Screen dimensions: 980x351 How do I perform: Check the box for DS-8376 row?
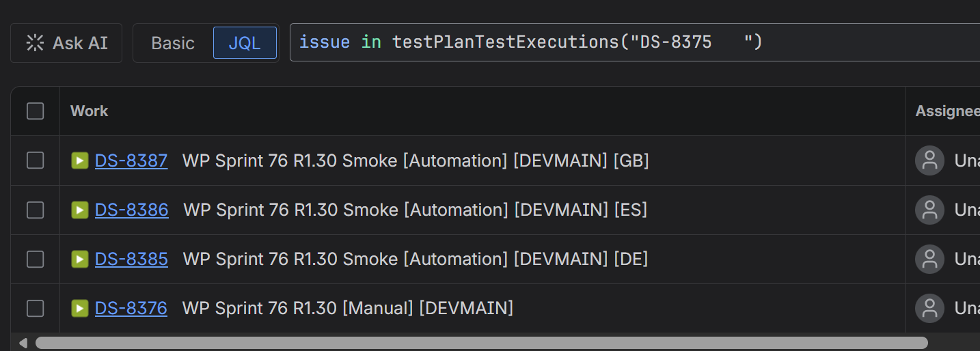coord(36,308)
